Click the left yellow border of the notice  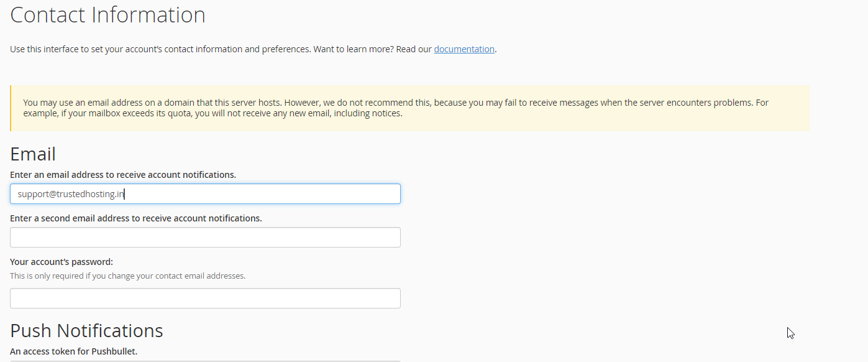tap(11, 108)
